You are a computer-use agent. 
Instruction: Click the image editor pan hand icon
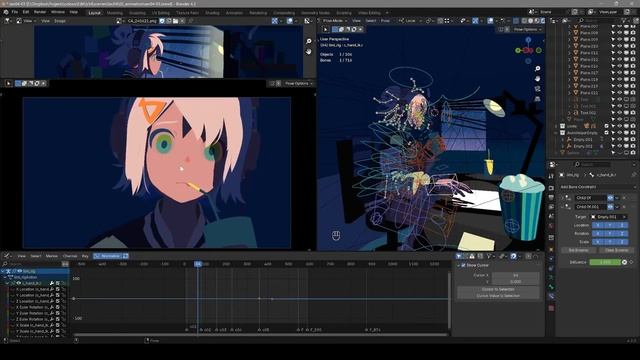[x=309, y=51]
